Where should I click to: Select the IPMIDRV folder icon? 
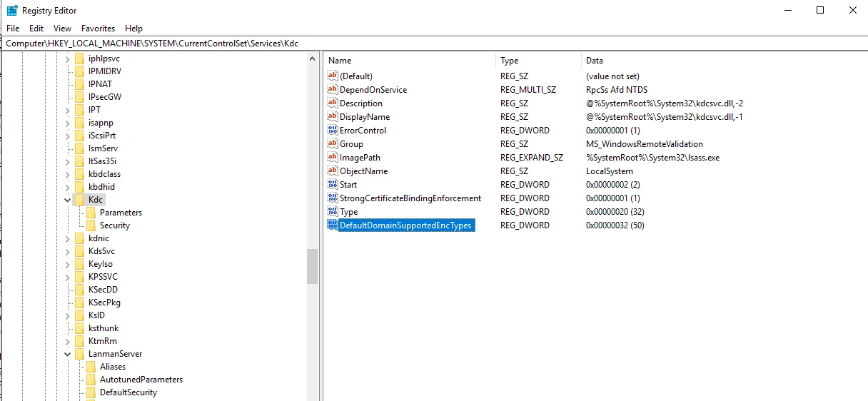click(x=79, y=71)
